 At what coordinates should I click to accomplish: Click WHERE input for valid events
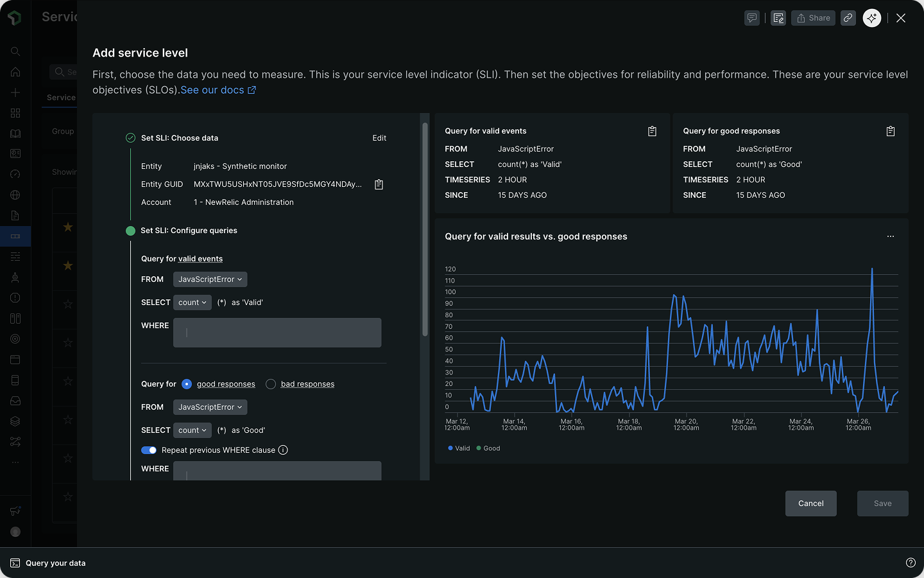click(277, 333)
